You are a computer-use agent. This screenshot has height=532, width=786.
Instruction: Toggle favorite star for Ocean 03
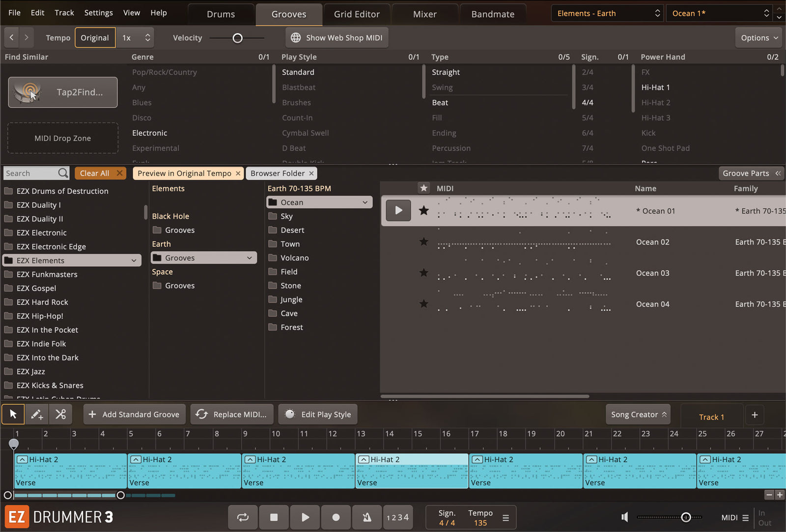(x=423, y=273)
